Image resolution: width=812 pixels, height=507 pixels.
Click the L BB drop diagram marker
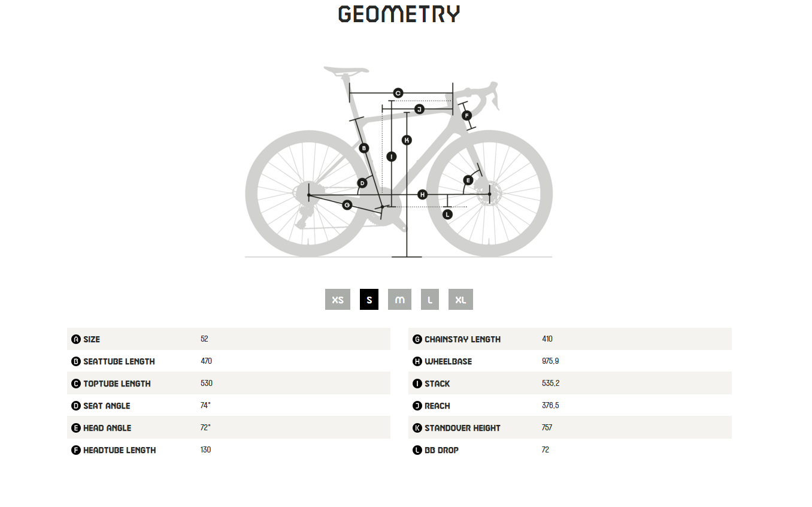pos(447,214)
